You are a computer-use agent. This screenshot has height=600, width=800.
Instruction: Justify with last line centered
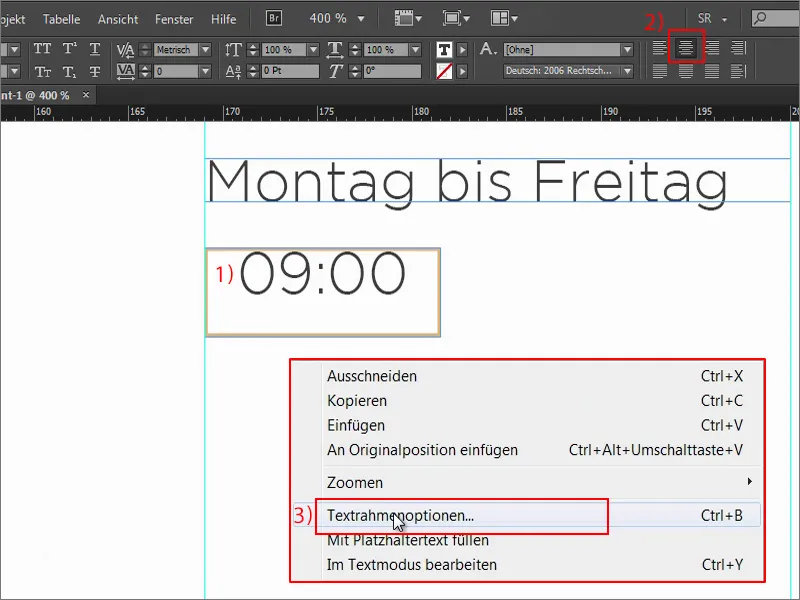pos(686,71)
